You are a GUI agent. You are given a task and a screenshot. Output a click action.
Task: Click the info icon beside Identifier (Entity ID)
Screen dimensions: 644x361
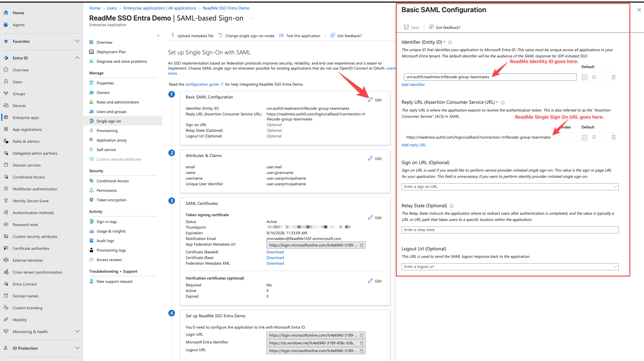pos(450,43)
